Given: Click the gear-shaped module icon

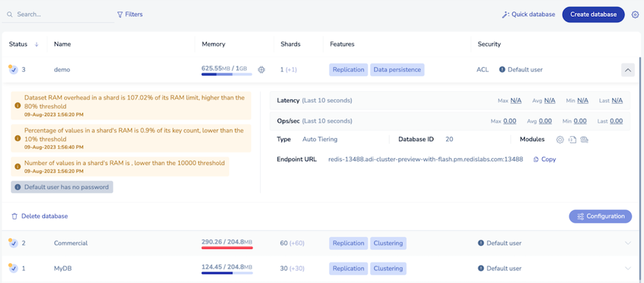Looking at the screenshot, I should (x=560, y=139).
